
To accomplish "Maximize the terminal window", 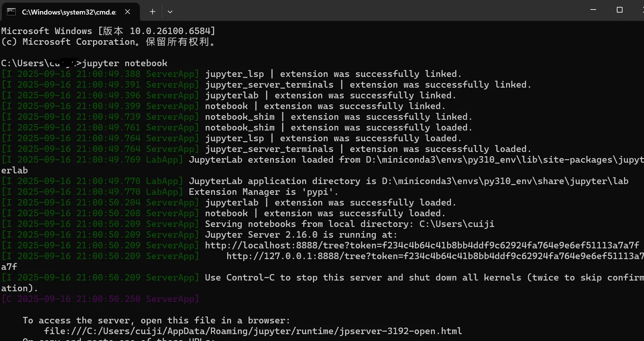I will pos(619,10).
